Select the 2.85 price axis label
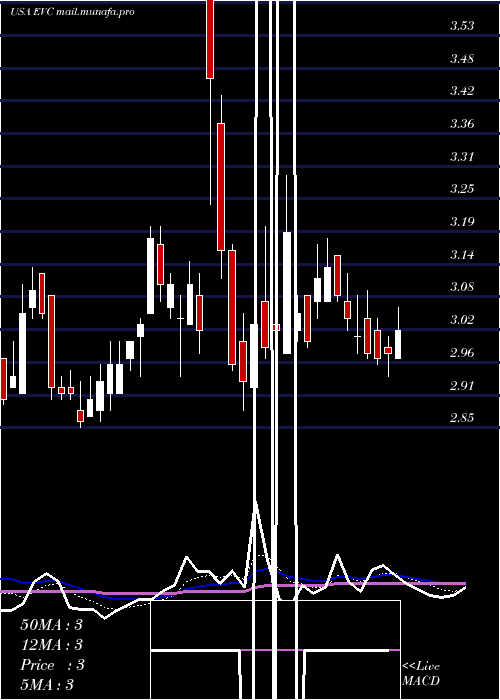 462,418
